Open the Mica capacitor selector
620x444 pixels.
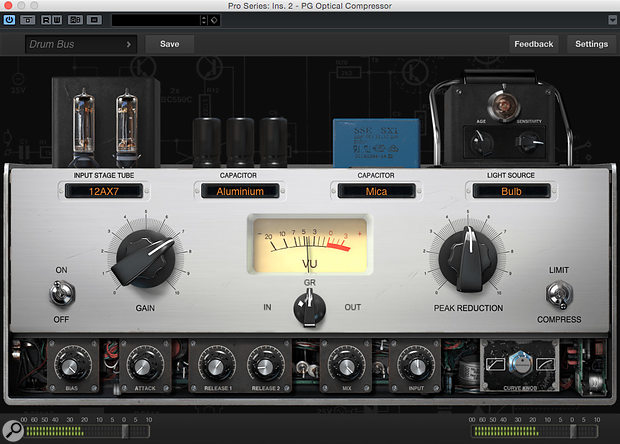(x=376, y=191)
